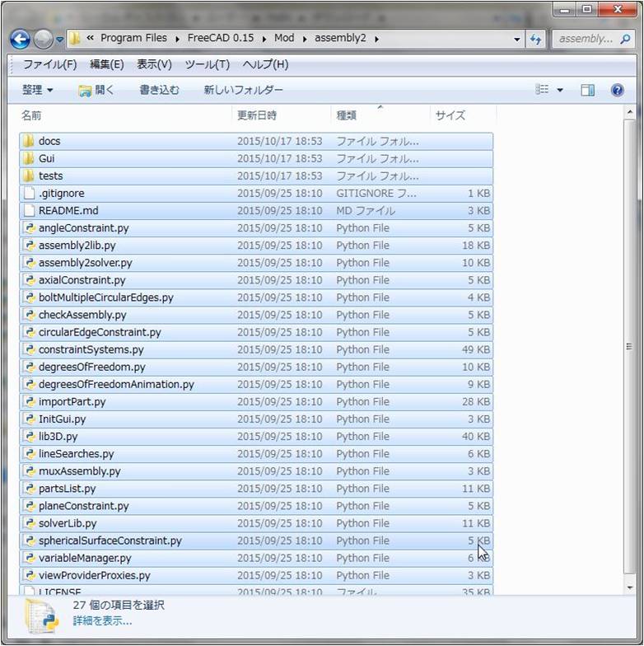Click the scrollbar up arrow
644x646 pixels.
(x=629, y=112)
